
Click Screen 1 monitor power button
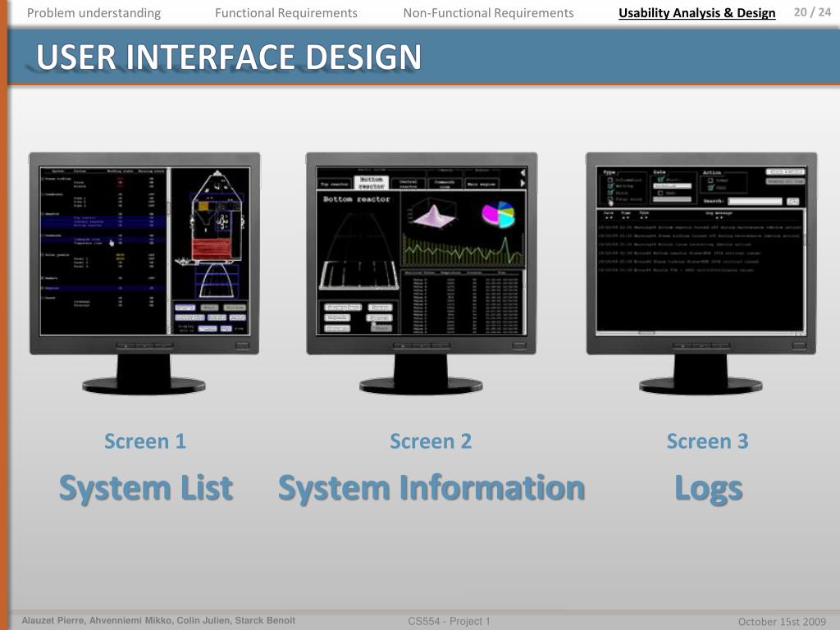click(x=242, y=345)
